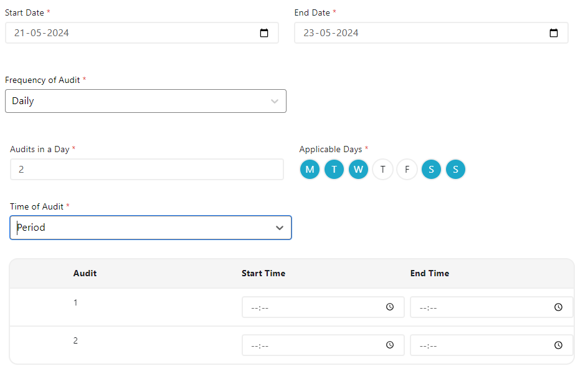Open the End Date calendar picker icon
The image size is (588, 376).
point(554,33)
